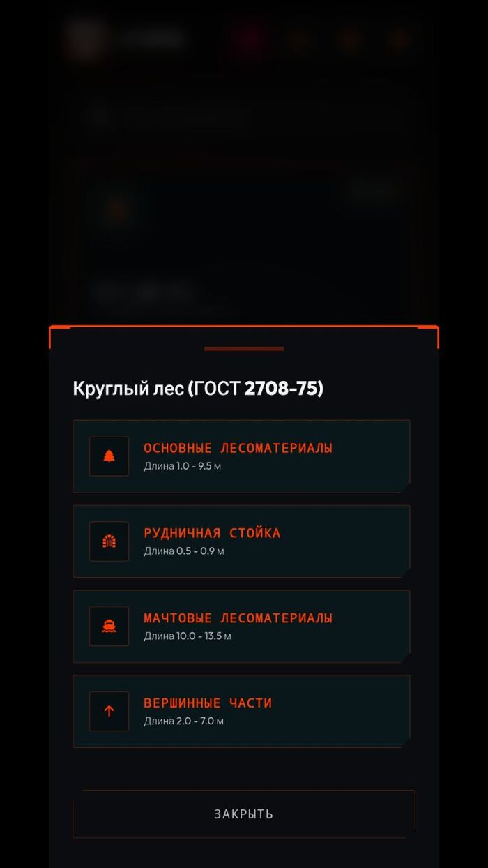Viewport: 488px width, 868px height.
Task: Tap the orange drag handle on the sheet
Action: pos(244,348)
